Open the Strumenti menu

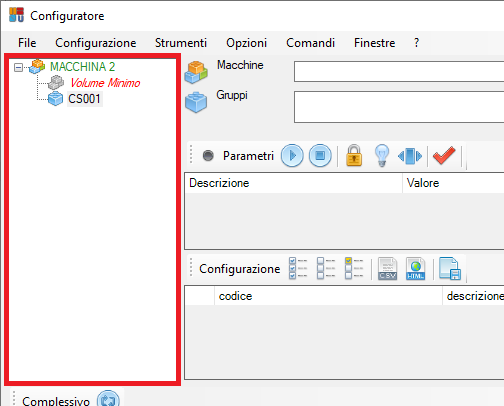pos(181,43)
